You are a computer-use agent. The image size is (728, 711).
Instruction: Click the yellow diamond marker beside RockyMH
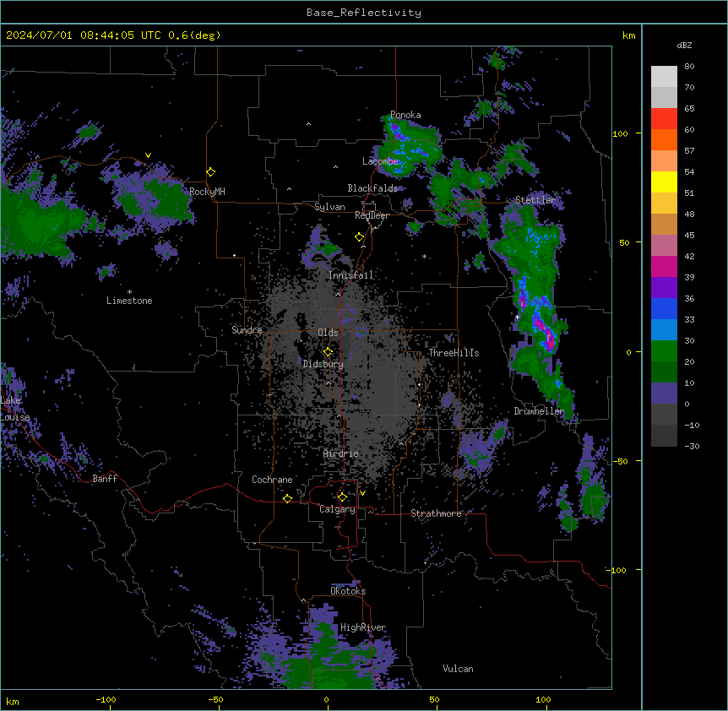pos(210,172)
